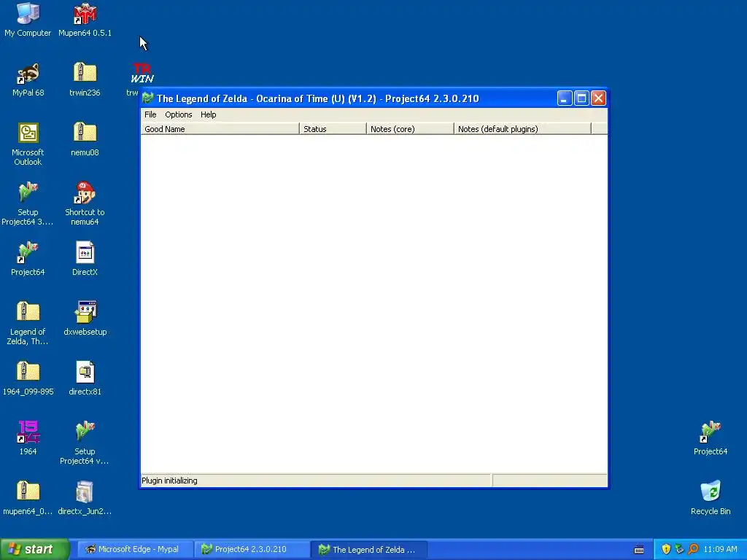The image size is (747, 560).
Task: Select the TR WIN desktop icon
Action: 142,74
